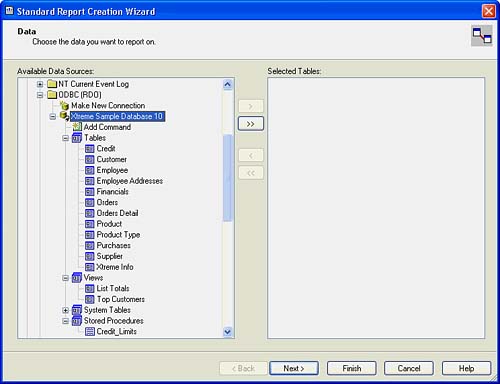
Task: Collapse the ODBC (RDO) node
Action: [x=40, y=95]
